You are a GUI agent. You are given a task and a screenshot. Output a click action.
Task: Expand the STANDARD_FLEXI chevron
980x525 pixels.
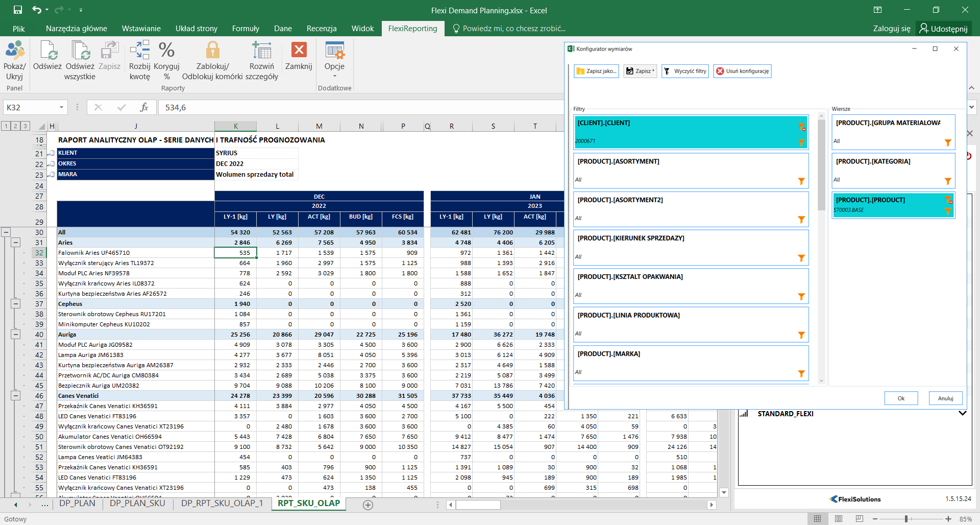[x=962, y=414]
